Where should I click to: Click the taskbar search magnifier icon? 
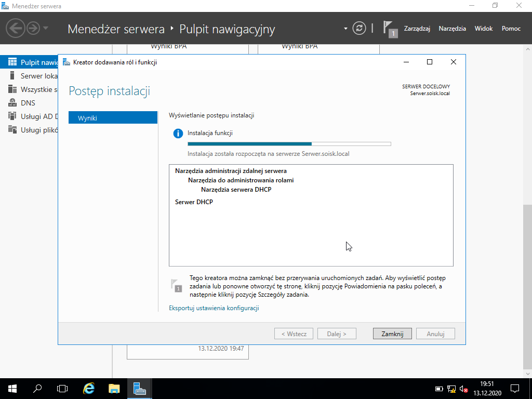coord(37,389)
